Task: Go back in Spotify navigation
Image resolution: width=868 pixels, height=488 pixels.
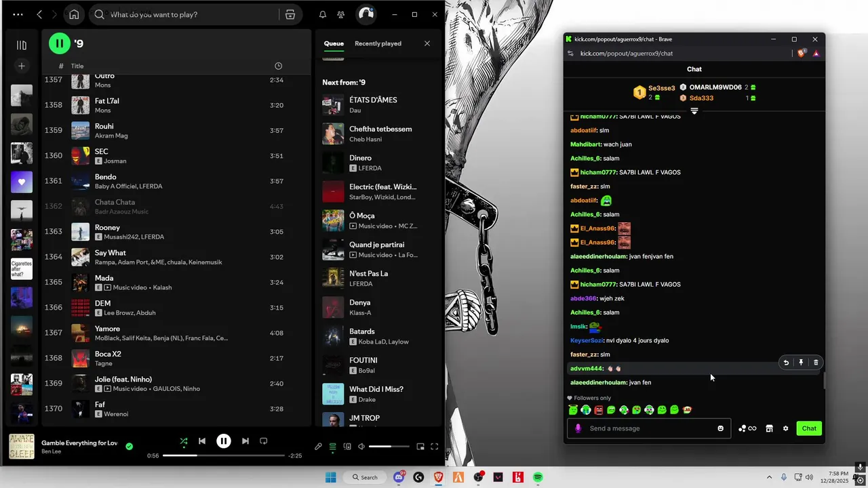Action: pos(39,14)
